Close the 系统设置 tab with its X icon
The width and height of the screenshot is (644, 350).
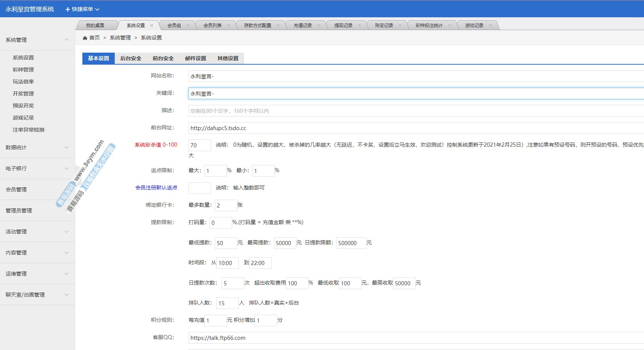pos(152,26)
